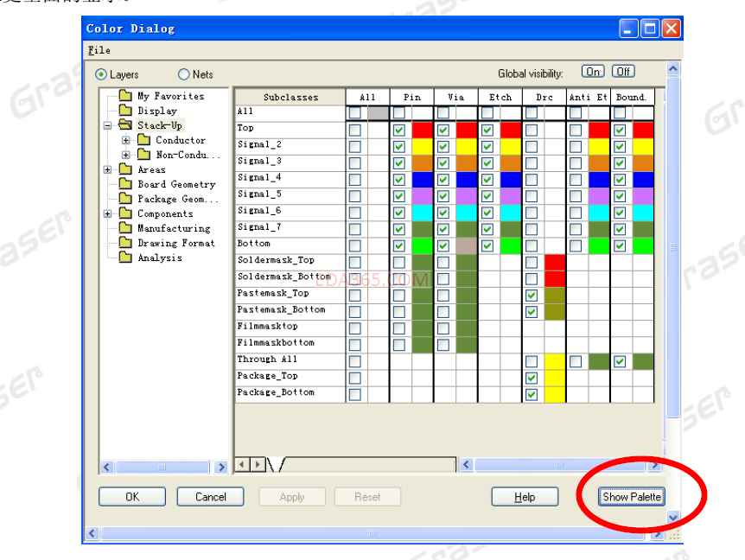Toggle the All row Pin checkbox

pos(399,112)
